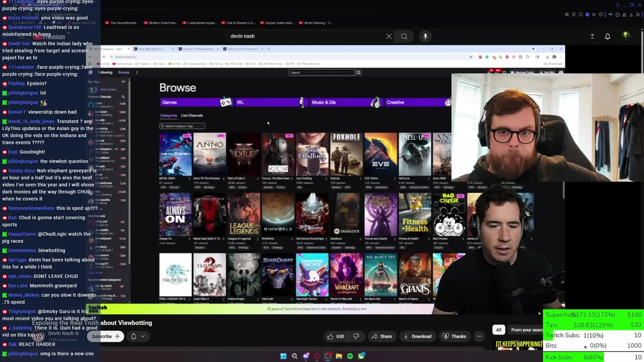
Task: Open the Fitness + Health thumbnail
Action: point(415,215)
